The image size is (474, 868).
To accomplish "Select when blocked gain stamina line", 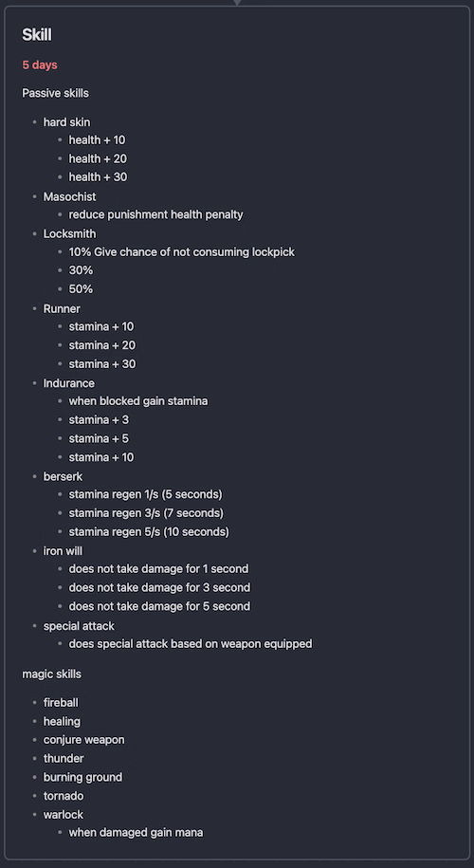I will 138,401.
